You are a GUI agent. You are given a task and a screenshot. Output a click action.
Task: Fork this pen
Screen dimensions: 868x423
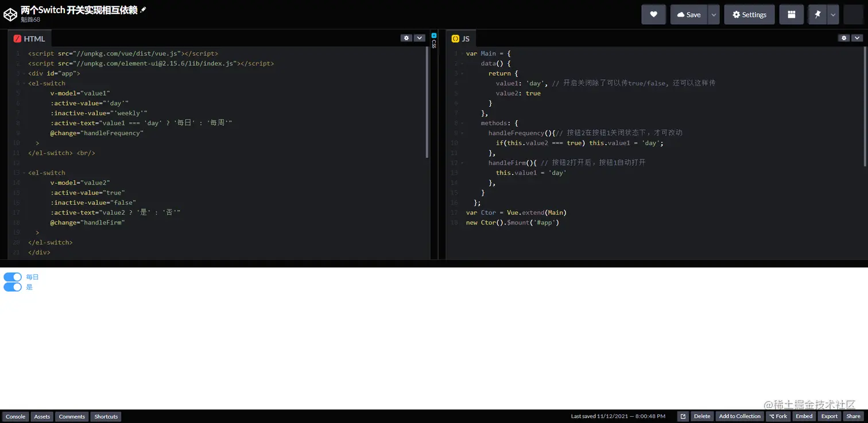(x=778, y=416)
